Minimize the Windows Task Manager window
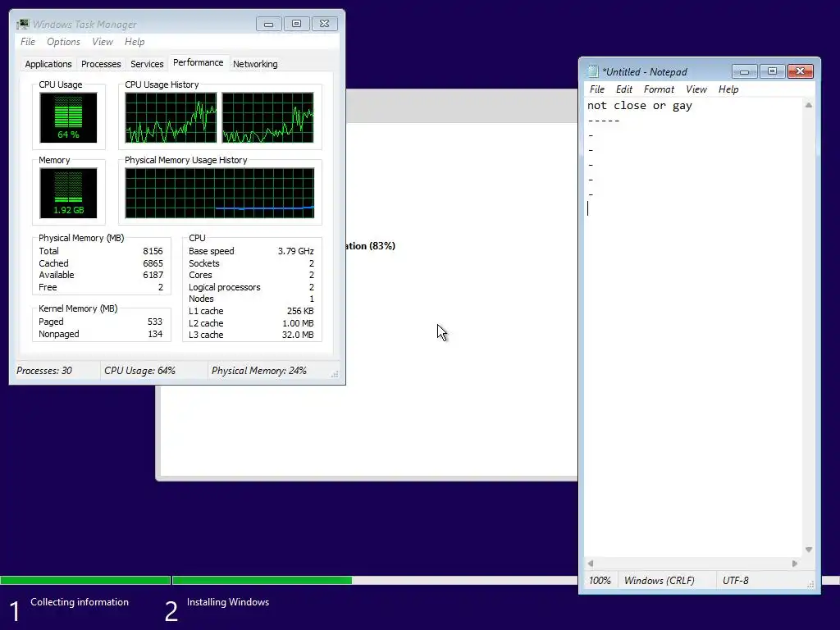Screen dimensions: 840x630 (268, 24)
